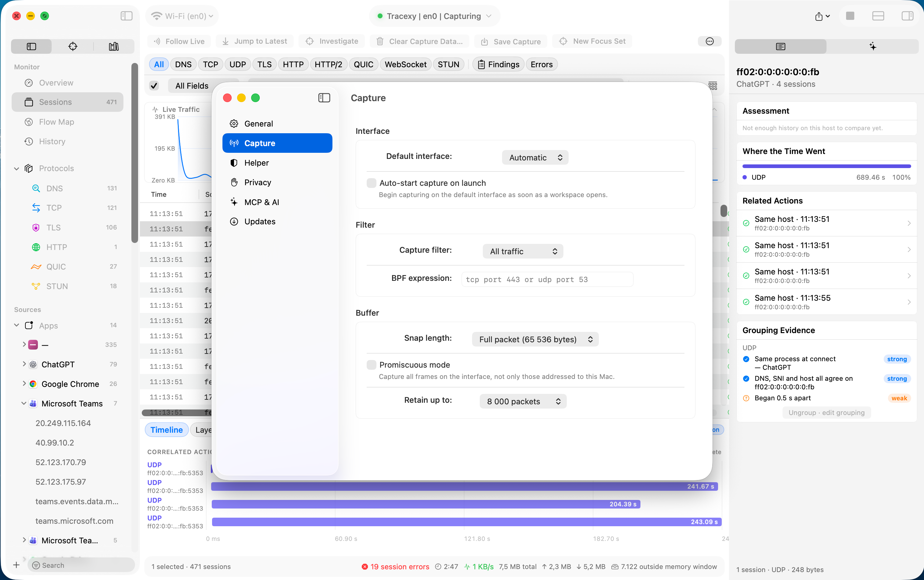Click the BPF expression input field
The image size is (924, 580).
click(547, 280)
